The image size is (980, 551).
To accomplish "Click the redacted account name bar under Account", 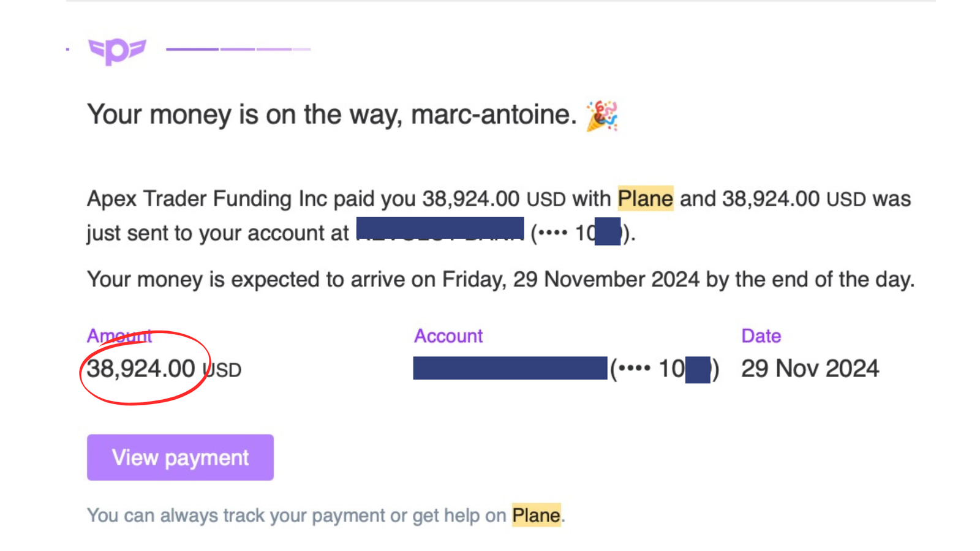I will pyautogui.click(x=510, y=368).
